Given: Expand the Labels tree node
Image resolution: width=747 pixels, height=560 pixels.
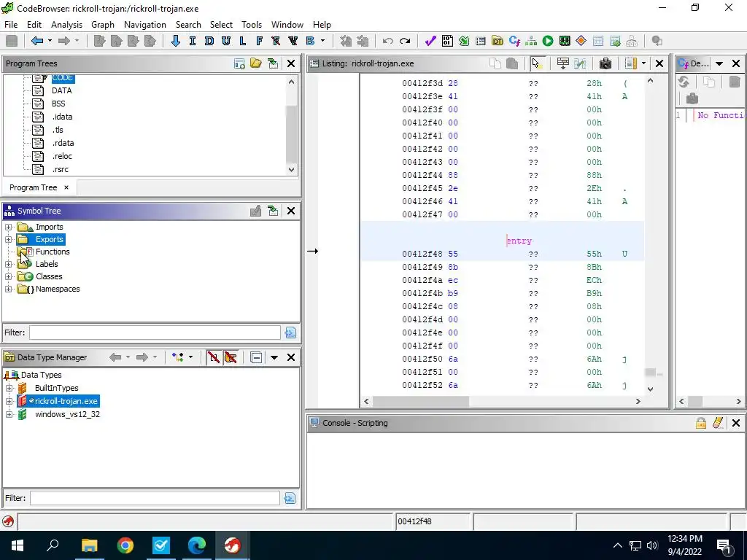Looking at the screenshot, I should click(8, 264).
